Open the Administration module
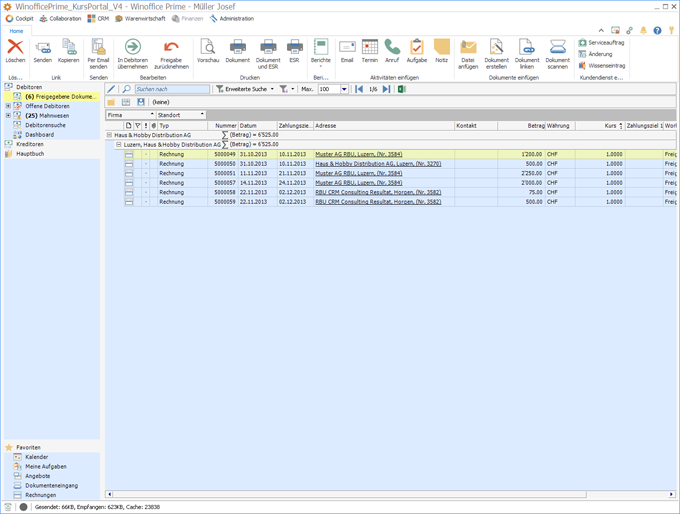The image size is (680, 514). tap(232, 19)
